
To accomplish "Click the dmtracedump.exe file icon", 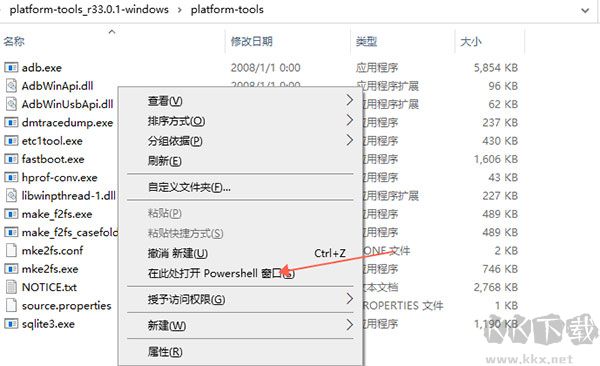I will coord(11,123).
